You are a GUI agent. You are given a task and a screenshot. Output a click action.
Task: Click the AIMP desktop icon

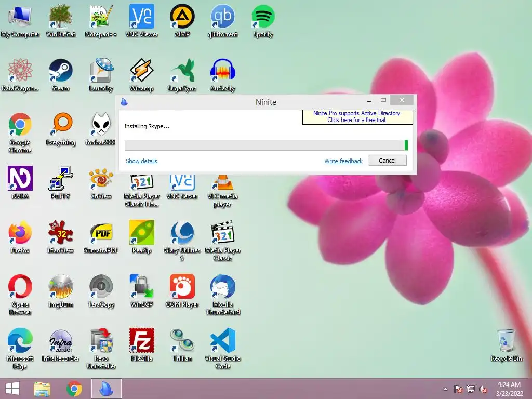coord(182,20)
